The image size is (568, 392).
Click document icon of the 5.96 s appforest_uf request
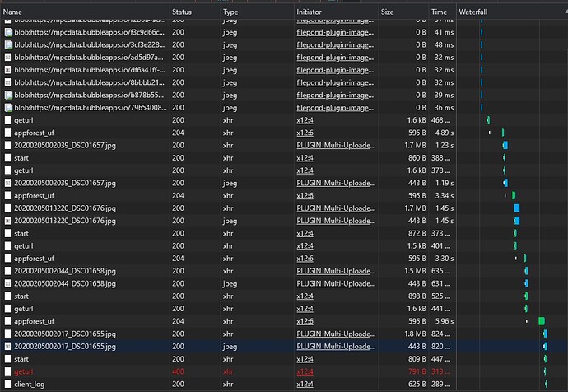7,321
